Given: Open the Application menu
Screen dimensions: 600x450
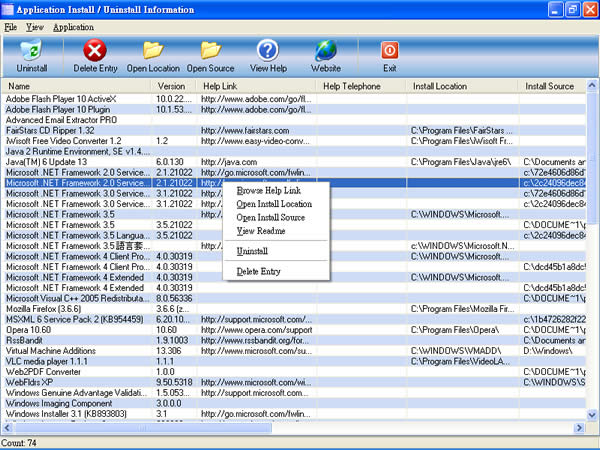Looking at the screenshot, I should [73, 27].
